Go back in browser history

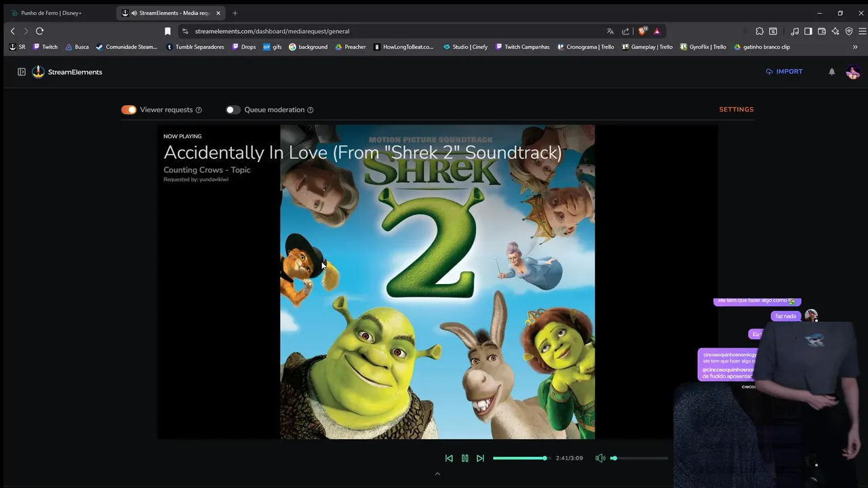coord(12,31)
